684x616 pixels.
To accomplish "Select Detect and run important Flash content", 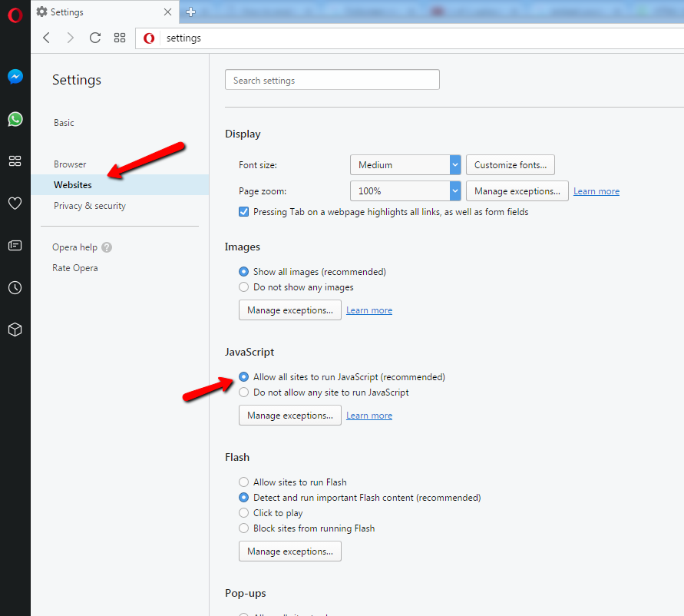I will tap(244, 497).
